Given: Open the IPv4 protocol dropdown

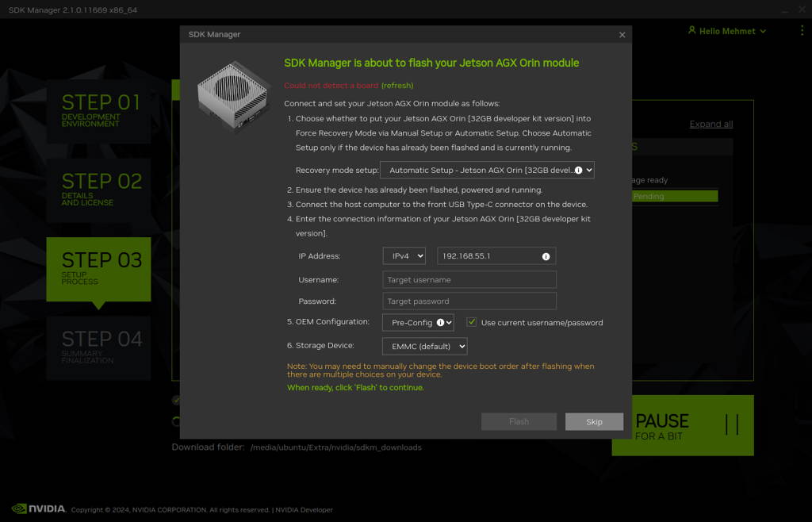Looking at the screenshot, I should (404, 255).
